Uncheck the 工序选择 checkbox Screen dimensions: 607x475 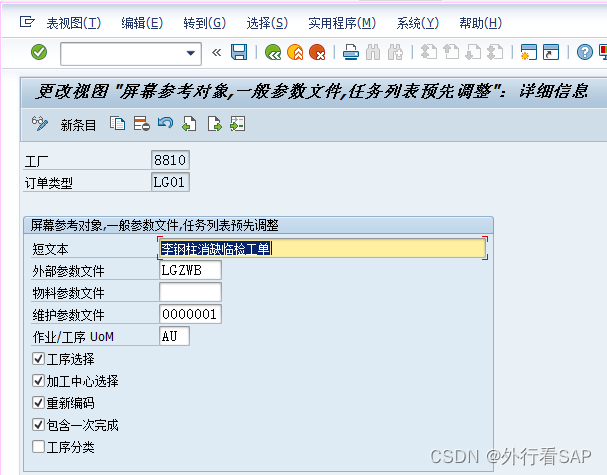38,359
